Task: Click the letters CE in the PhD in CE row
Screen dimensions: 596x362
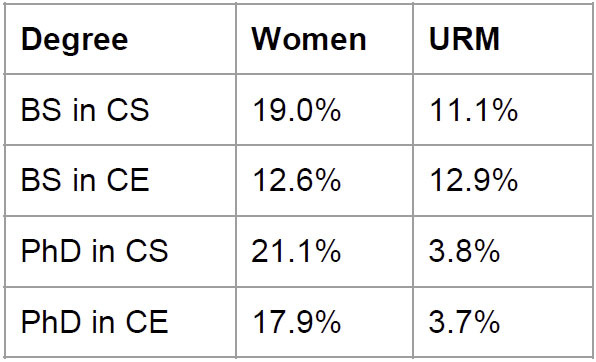Action: click(147, 322)
